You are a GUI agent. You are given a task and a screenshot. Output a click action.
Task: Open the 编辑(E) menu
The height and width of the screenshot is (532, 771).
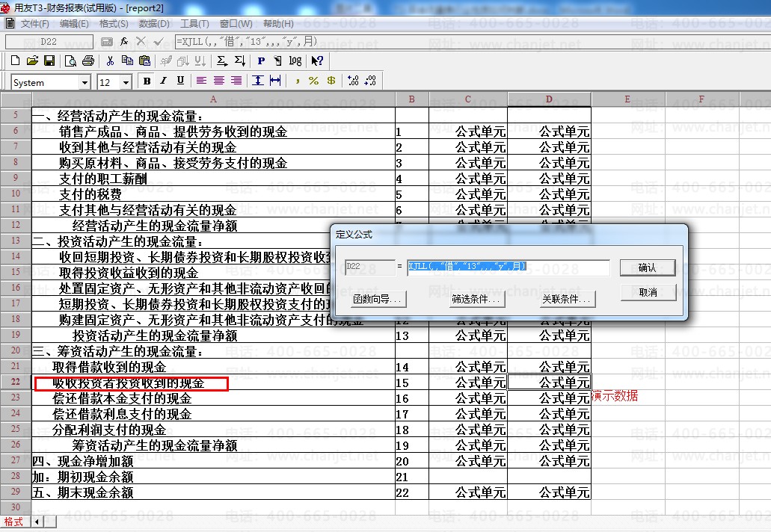tap(74, 24)
